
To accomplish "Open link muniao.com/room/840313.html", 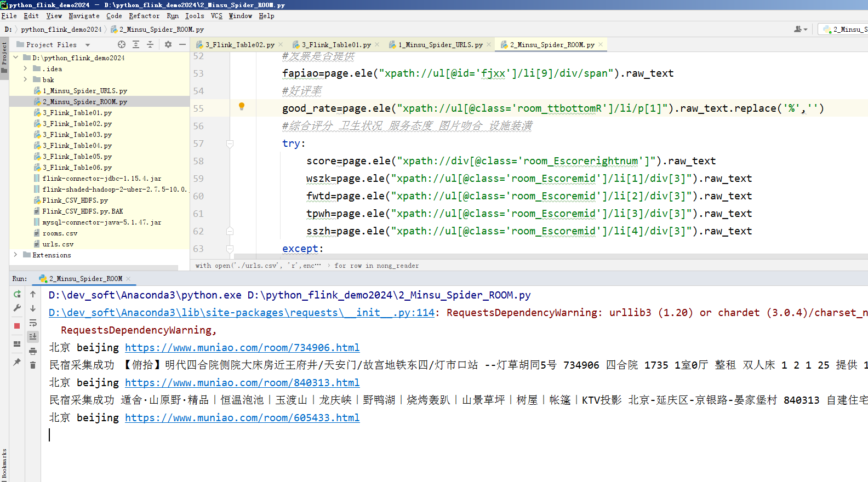I will tap(242, 383).
